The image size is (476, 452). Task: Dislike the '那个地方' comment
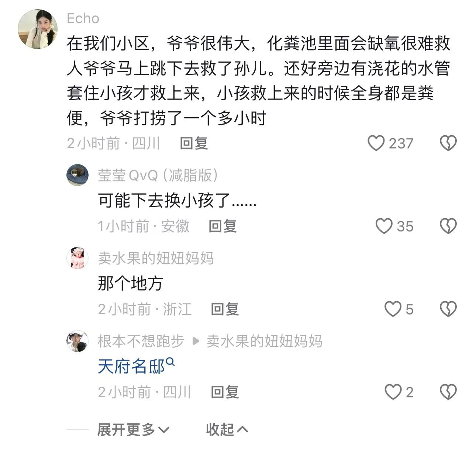click(448, 309)
